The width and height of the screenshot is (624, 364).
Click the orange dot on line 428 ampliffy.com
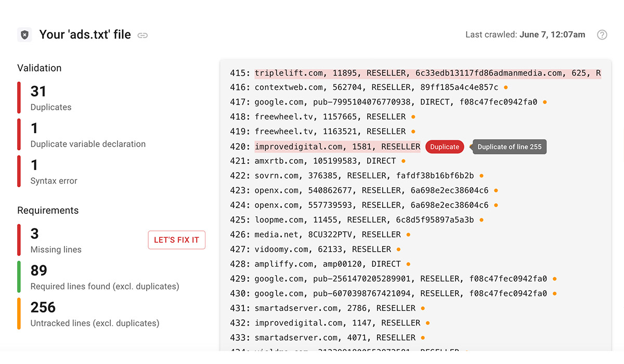pos(408,264)
